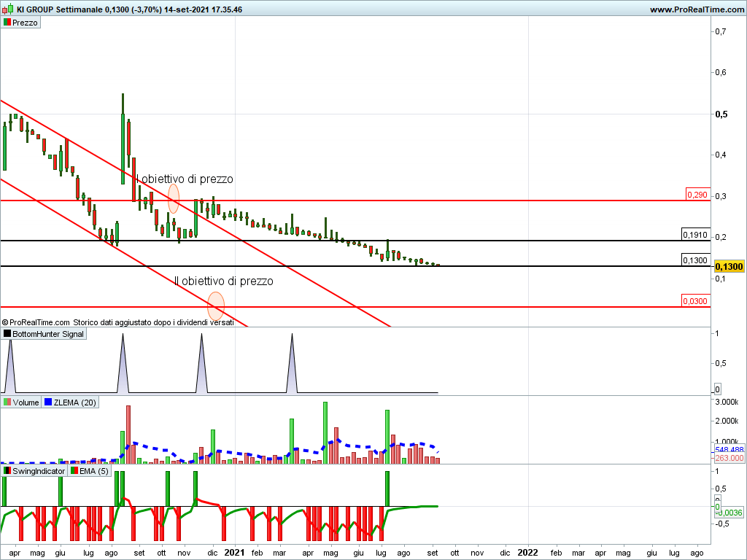Image resolution: width=747 pixels, height=560 pixels.
Task: Click the highlighted current price 0,1300 label
Action: pos(729,268)
